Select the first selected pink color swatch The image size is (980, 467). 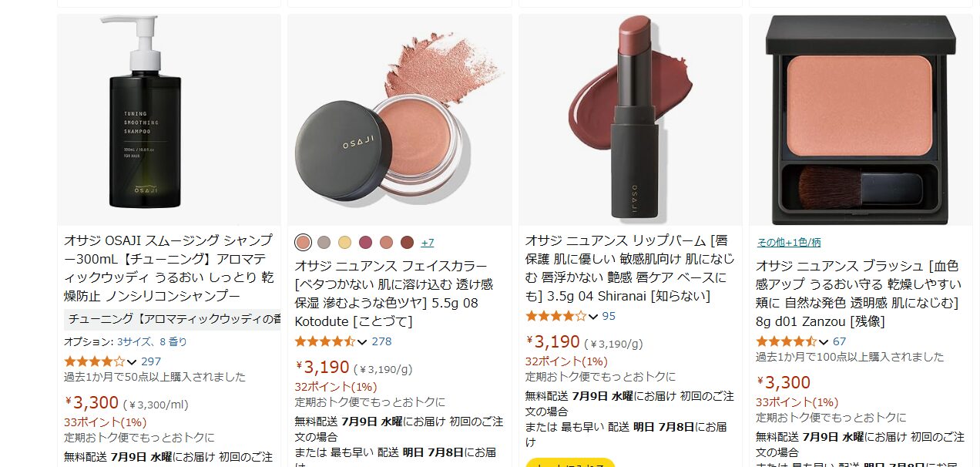click(x=303, y=242)
